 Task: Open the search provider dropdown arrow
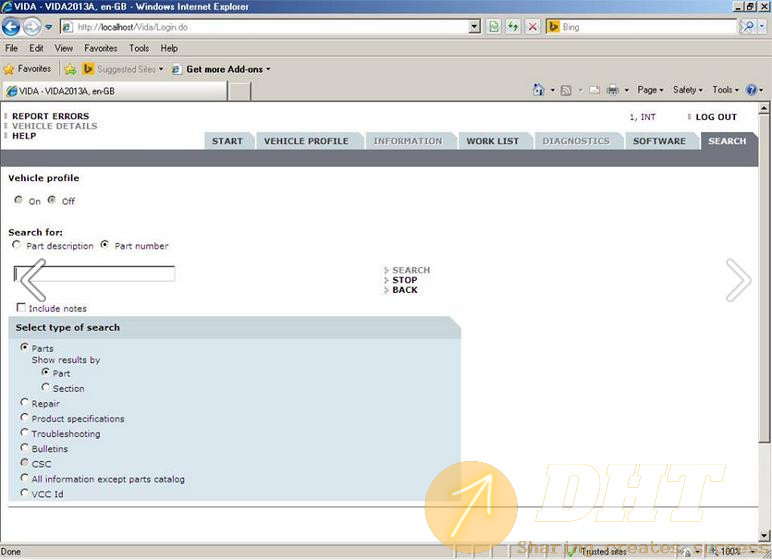pos(762,27)
